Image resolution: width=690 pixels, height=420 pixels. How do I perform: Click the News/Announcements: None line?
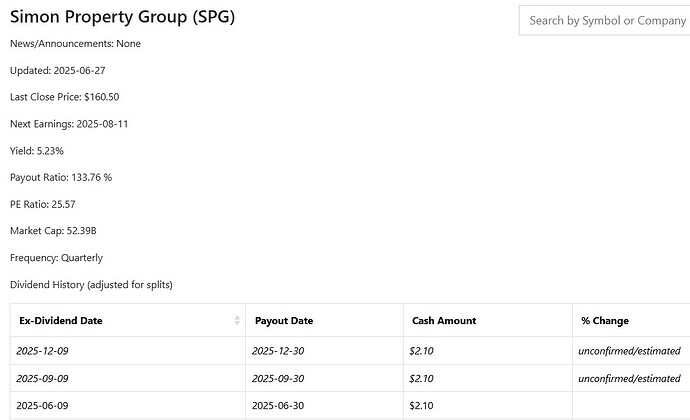click(x=75, y=44)
